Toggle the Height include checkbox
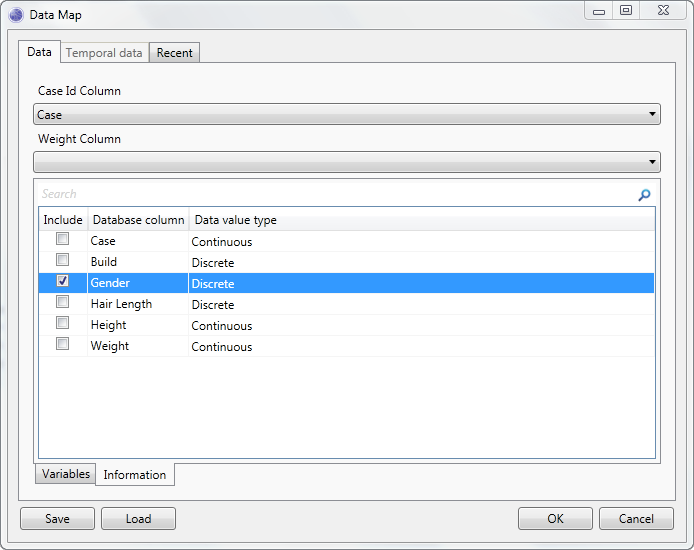This screenshot has width=694, height=550. tap(63, 323)
